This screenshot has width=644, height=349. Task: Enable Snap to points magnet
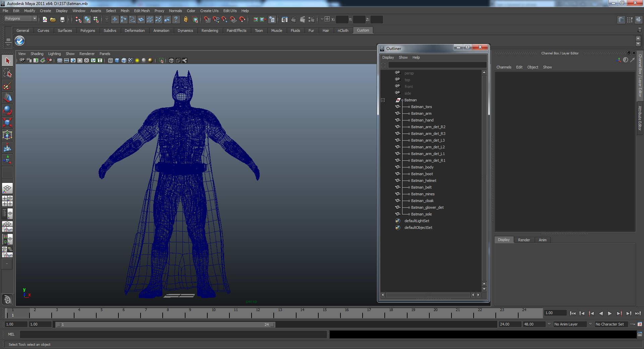(224, 19)
